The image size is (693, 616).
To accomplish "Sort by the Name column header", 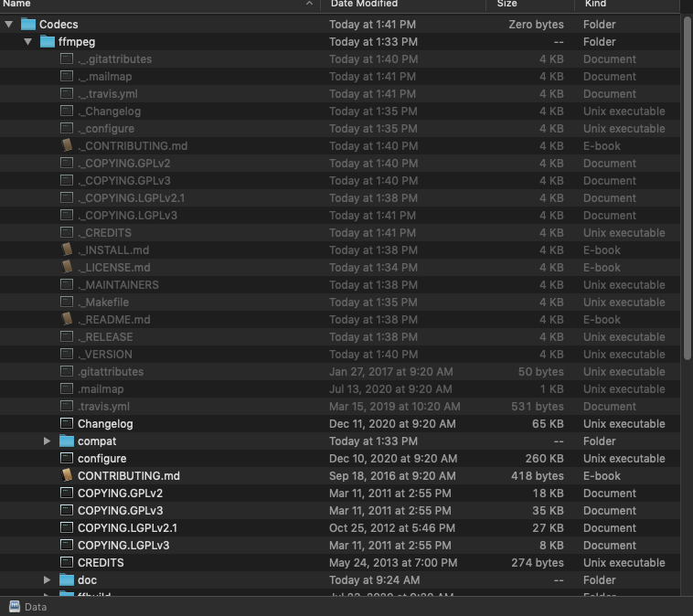I will (16, 4).
